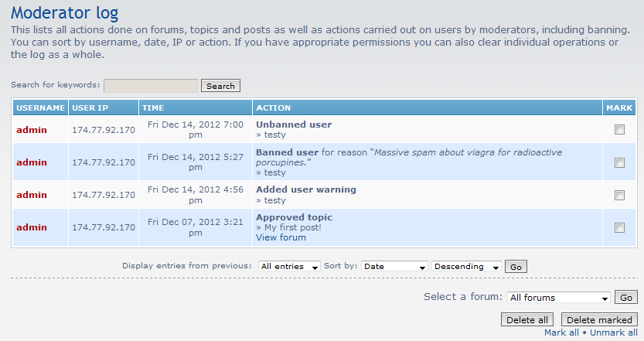Click the 'Unmark all' link
The width and height of the screenshot is (644, 341).
(x=614, y=332)
